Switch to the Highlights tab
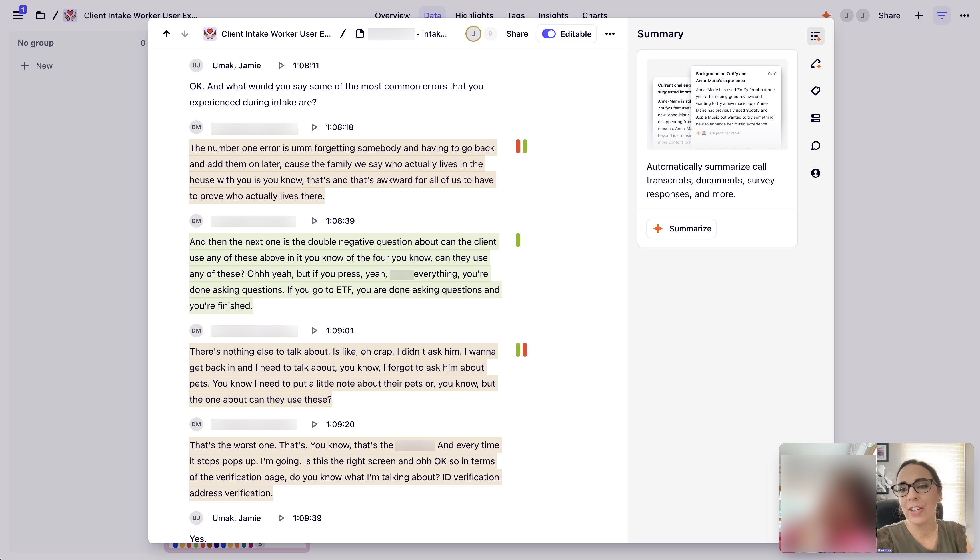Image resolution: width=980 pixels, height=560 pixels. click(x=474, y=15)
